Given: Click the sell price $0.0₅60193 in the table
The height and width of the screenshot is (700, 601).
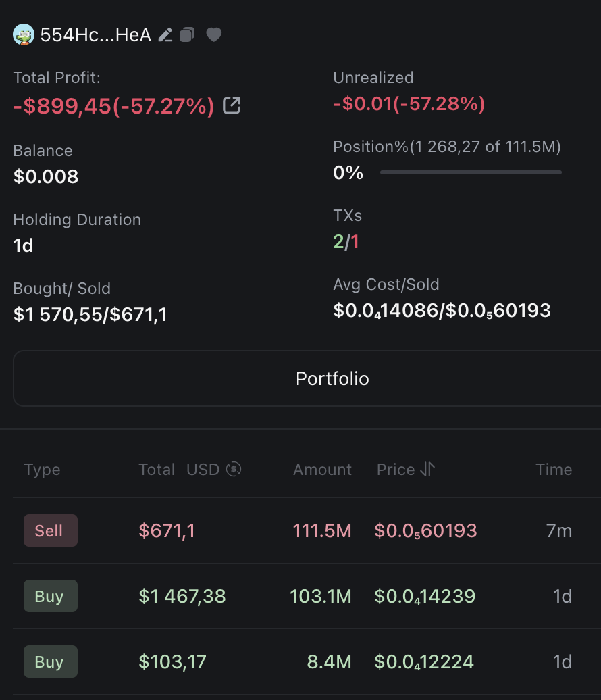Looking at the screenshot, I should 425,531.
